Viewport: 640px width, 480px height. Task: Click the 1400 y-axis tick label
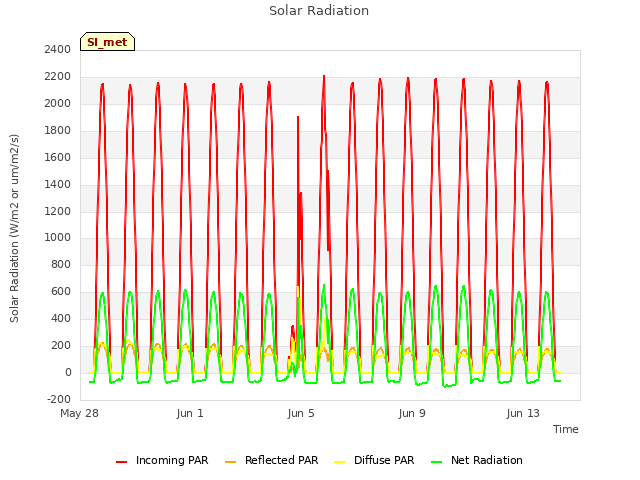click(58, 184)
